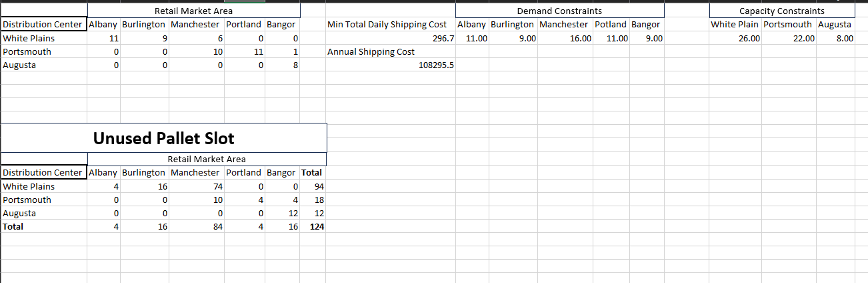
Task: Click the Capacity Constraints header cell
Action: (x=782, y=11)
